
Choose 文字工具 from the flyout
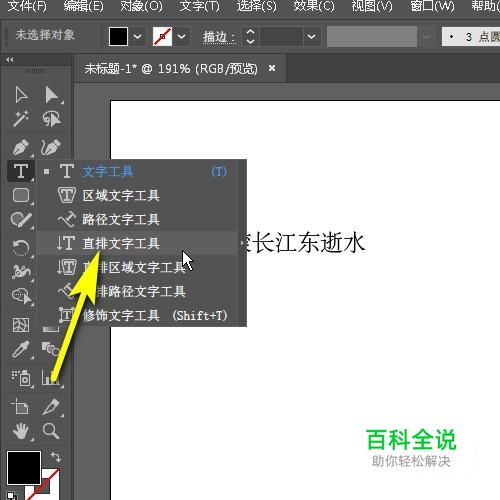coord(138,172)
